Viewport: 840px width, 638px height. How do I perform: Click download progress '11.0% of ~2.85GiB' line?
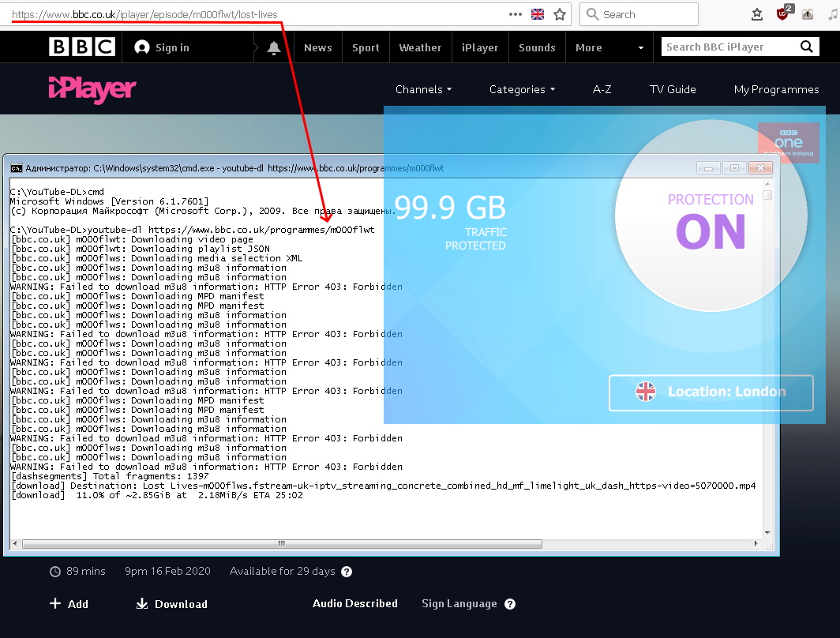coord(157,495)
